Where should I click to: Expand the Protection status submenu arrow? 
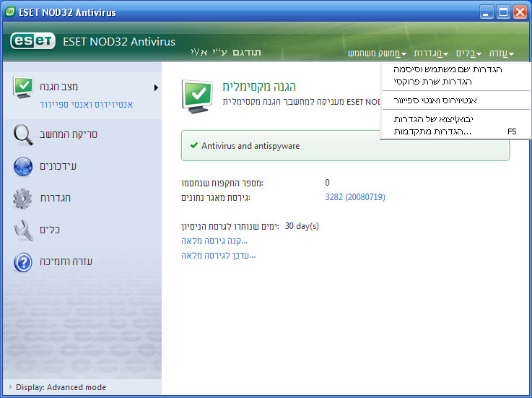(156, 88)
